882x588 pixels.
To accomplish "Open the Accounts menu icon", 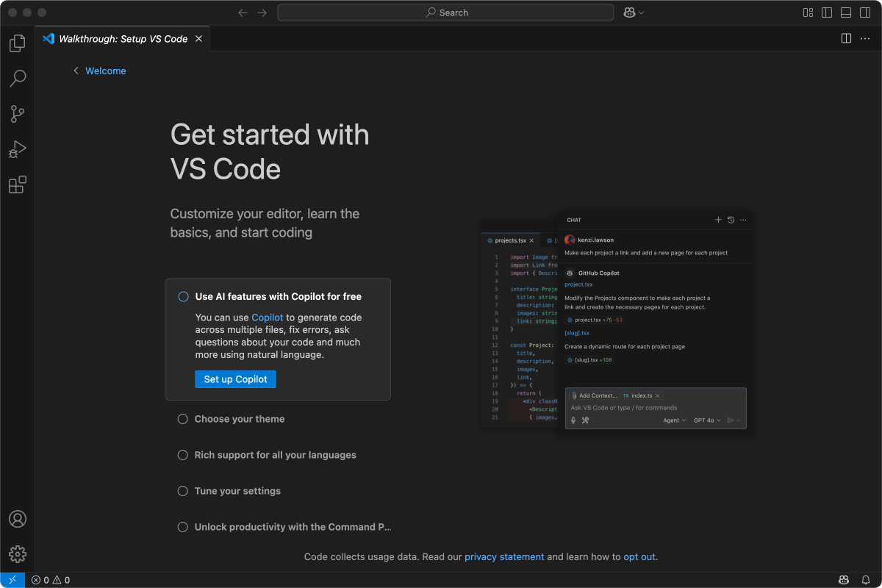I will coord(17,519).
